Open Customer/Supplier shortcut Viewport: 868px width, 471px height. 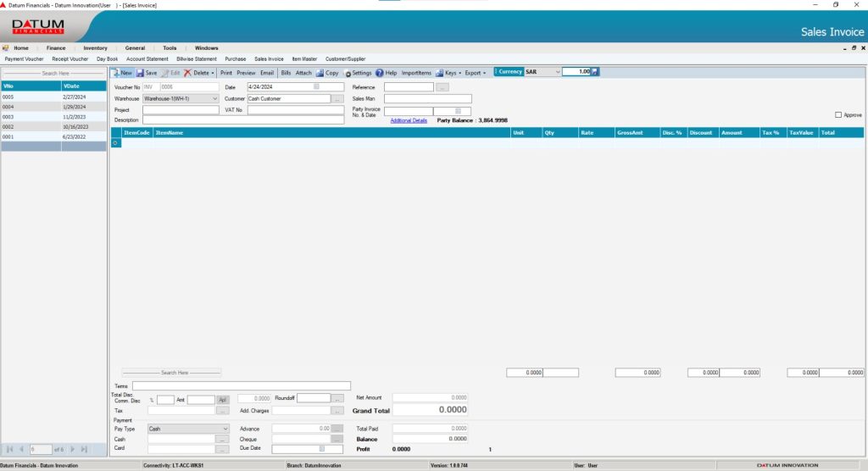(x=346, y=58)
